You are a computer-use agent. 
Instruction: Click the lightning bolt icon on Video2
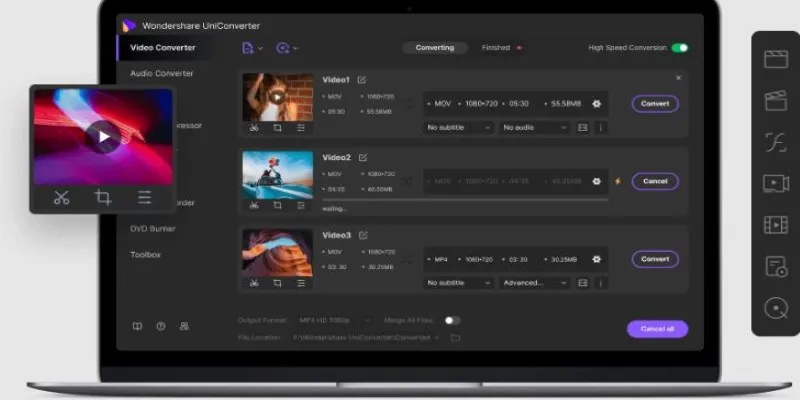(618, 181)
